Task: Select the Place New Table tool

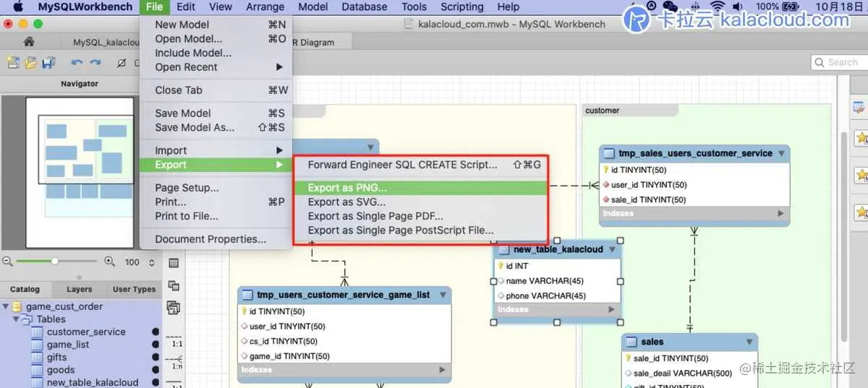Action: [174, 264]
